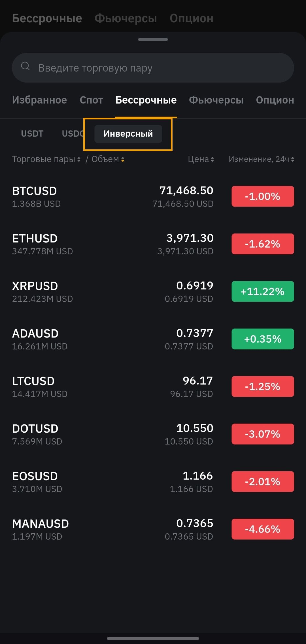Sort by 24h change arrow icon
The image size is (306, 644).
(x=292, y=160)
